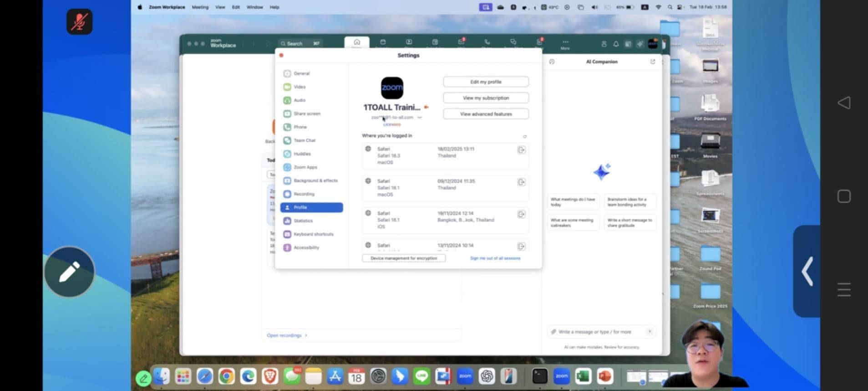Select 'What meetings do I have today' suggestion
This screenshot has height=391, width=868.
pyautogui.click(x=573, y=202)
